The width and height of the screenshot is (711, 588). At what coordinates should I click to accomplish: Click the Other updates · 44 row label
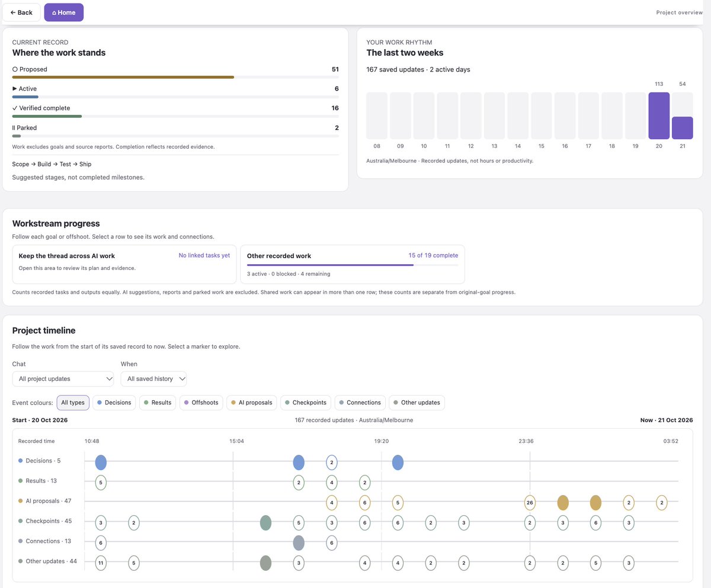(x=47, y=561)
